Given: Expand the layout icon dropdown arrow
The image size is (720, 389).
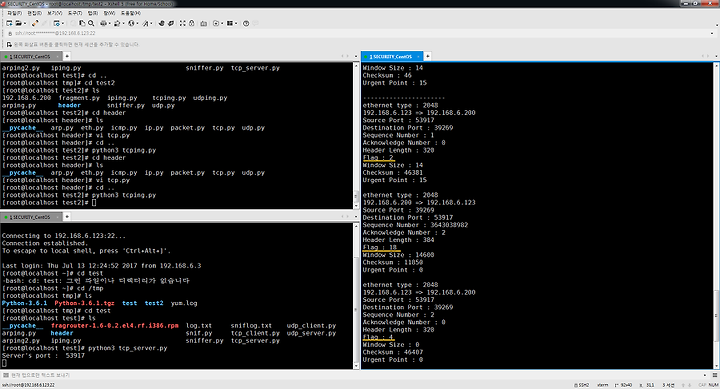Looking at the screenshot, I should click(236, 23).
